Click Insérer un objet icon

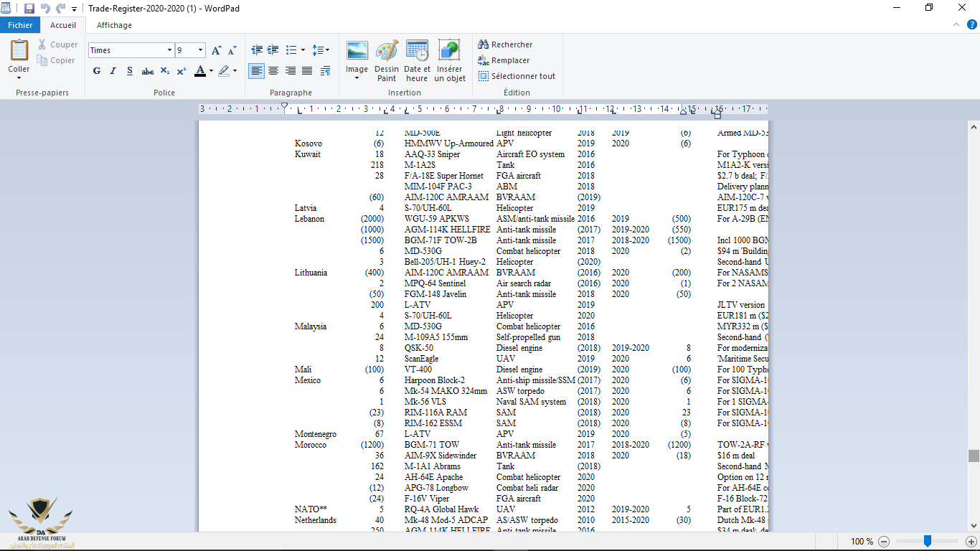coord(449,52)
